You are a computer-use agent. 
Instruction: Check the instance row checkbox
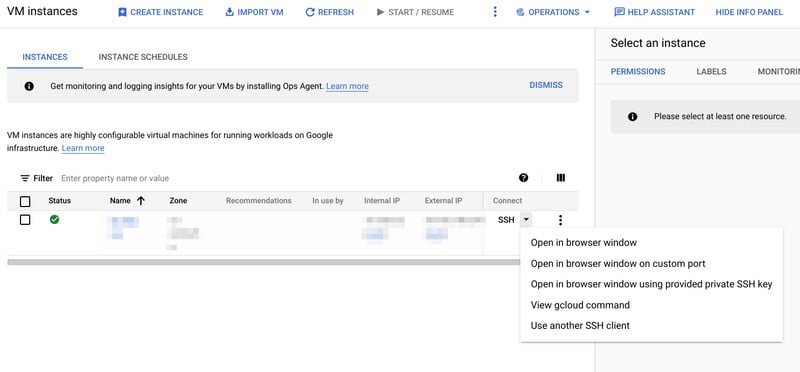coord(25,220)
